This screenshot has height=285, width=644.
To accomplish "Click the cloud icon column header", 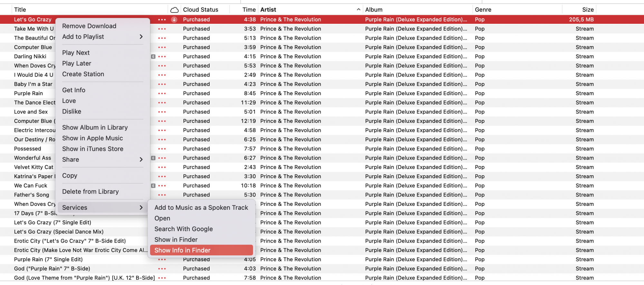I will click(x=174, y=10).
